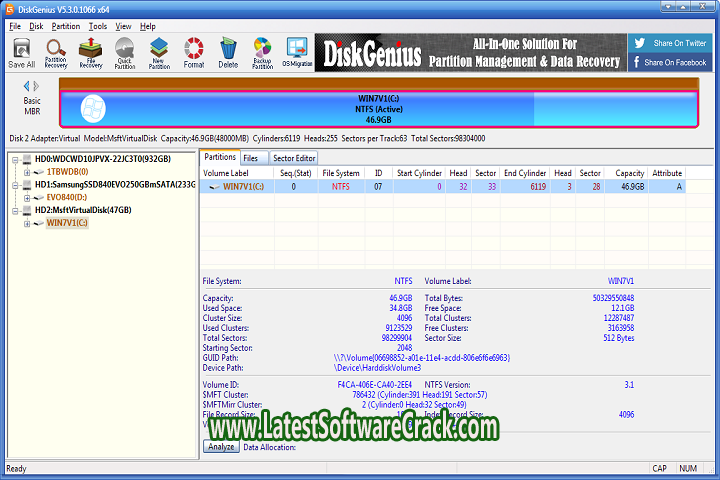Select the WIN7V1(C:) tree item

67,223
